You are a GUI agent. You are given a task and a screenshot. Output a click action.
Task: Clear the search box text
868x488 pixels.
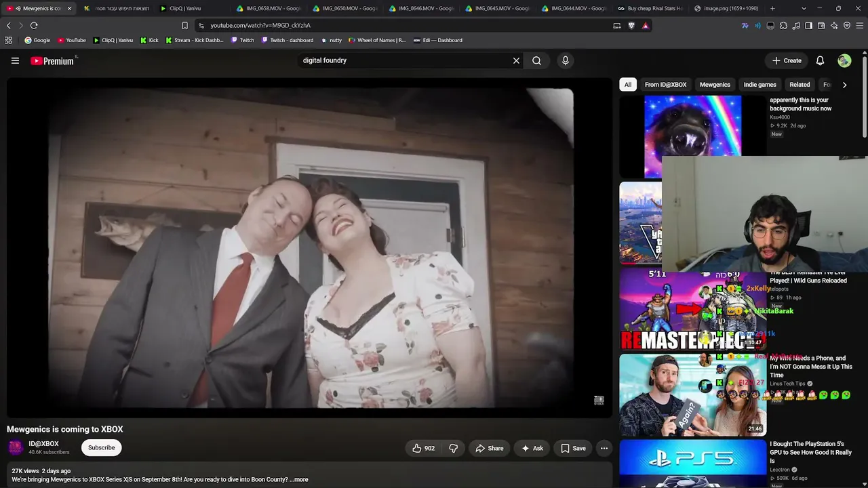(516, 60)
